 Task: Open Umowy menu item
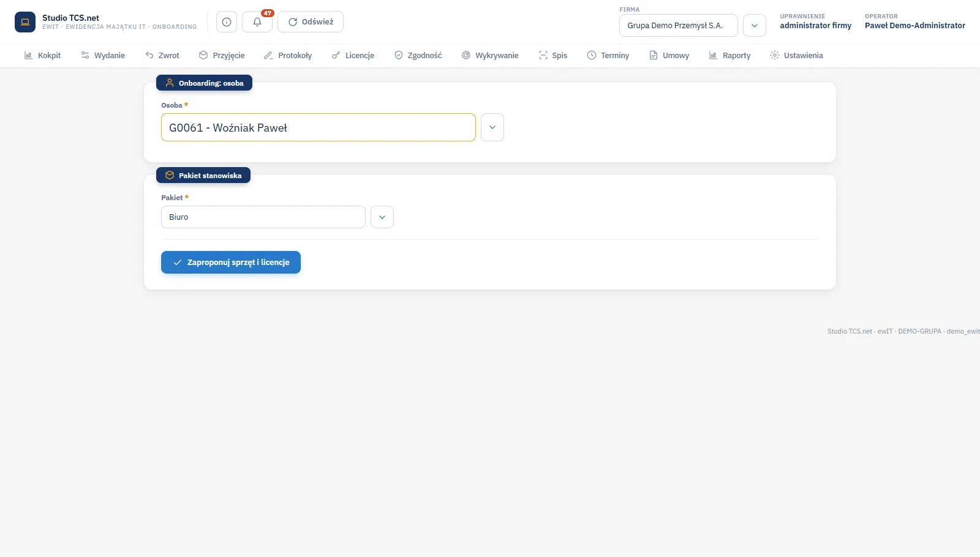click(669, 55)
